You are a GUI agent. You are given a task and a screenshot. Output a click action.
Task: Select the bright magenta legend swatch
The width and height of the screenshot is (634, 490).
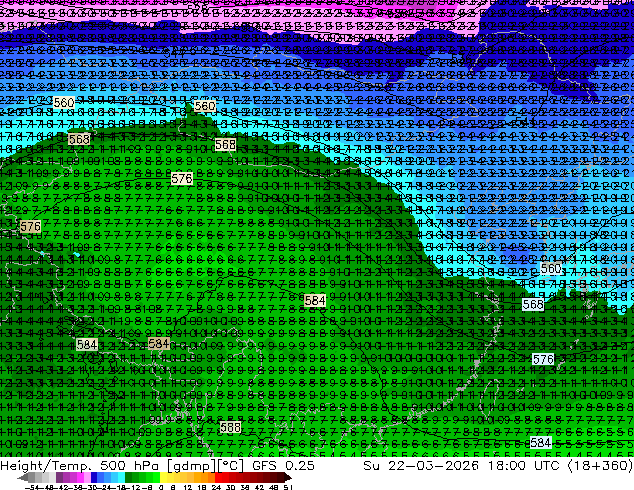pyautogui.click(x=80, y=478)
